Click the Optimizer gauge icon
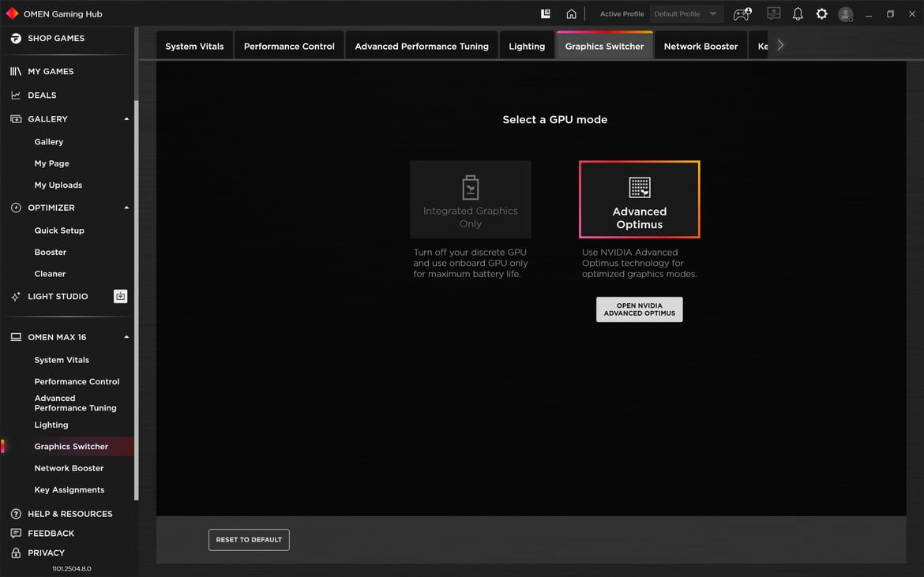 (x=16, y=208)
